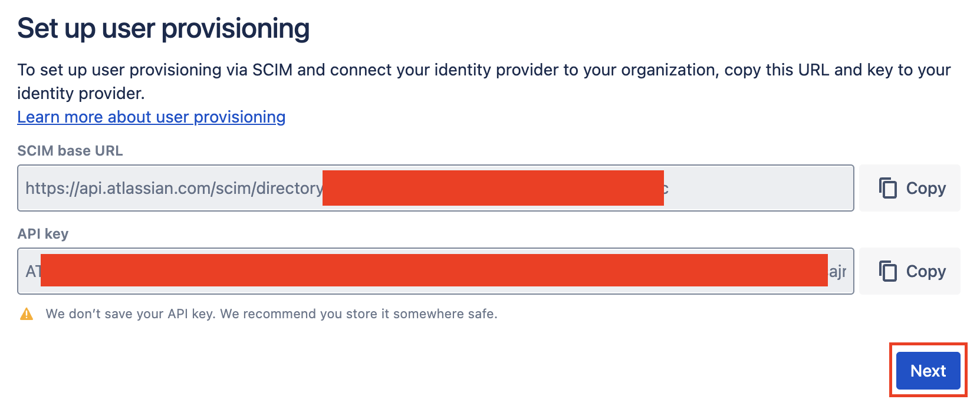
Task: Click inside the API key field
Action: [x=436, y=271]
